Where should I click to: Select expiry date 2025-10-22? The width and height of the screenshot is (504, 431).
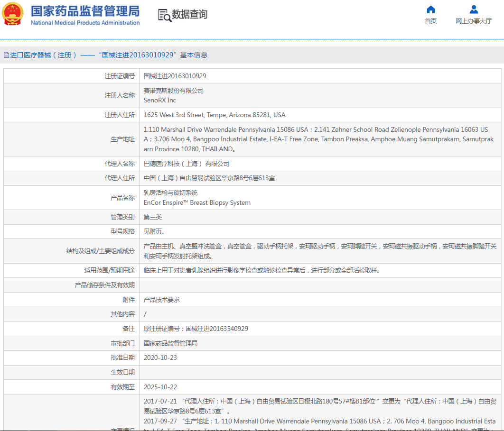point(160,387)
